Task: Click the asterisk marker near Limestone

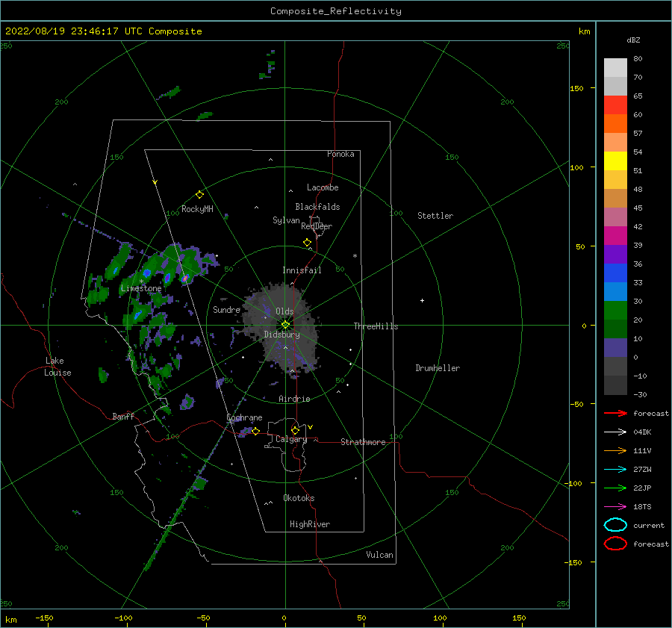Action: 141,282
